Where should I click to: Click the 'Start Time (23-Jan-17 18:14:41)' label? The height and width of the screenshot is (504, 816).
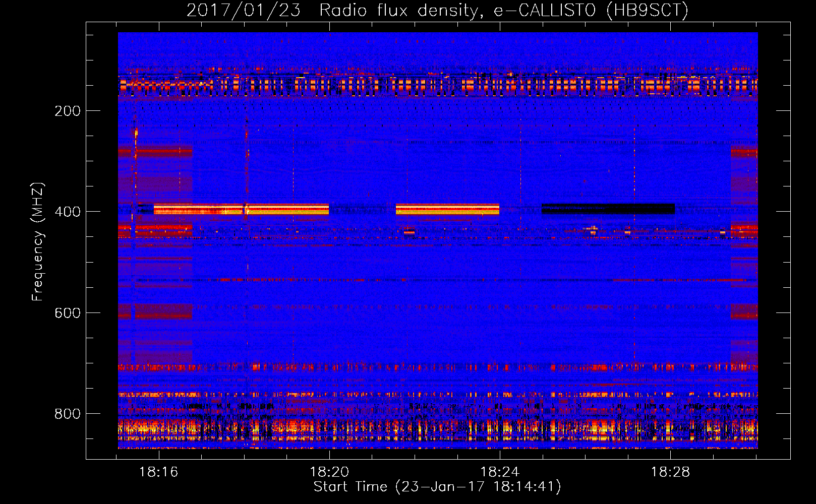pyautogui.click(x=437, y=487)
